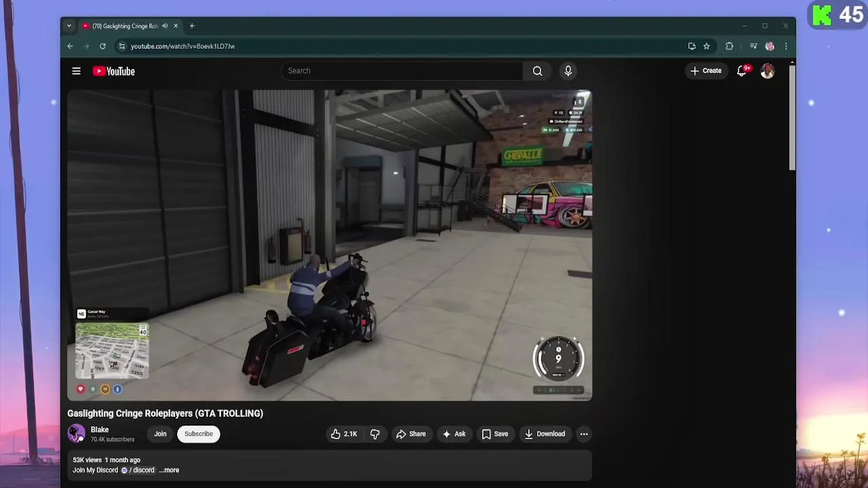Start voice search with the microphone
This screenshot has height=488, width=868.
(568, 70)
